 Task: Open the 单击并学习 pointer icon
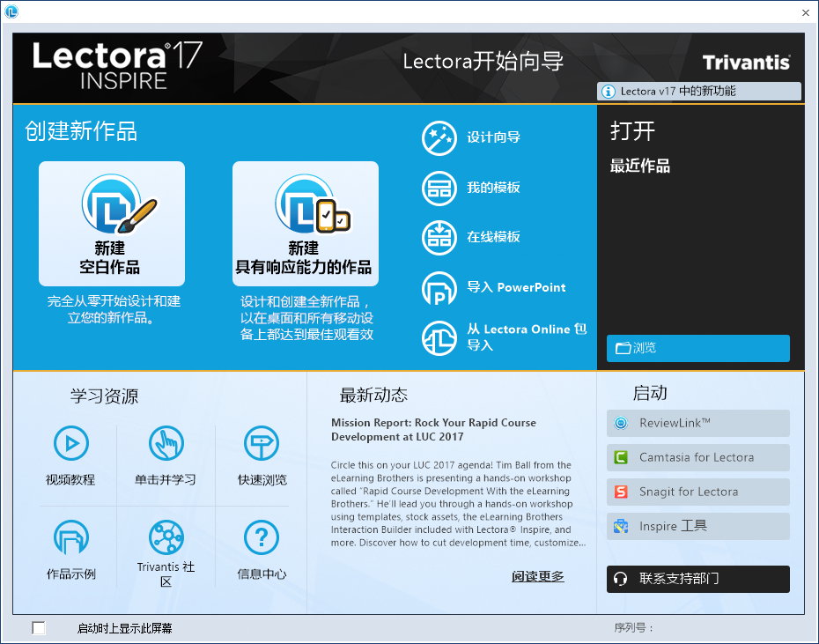click(166, 443)
